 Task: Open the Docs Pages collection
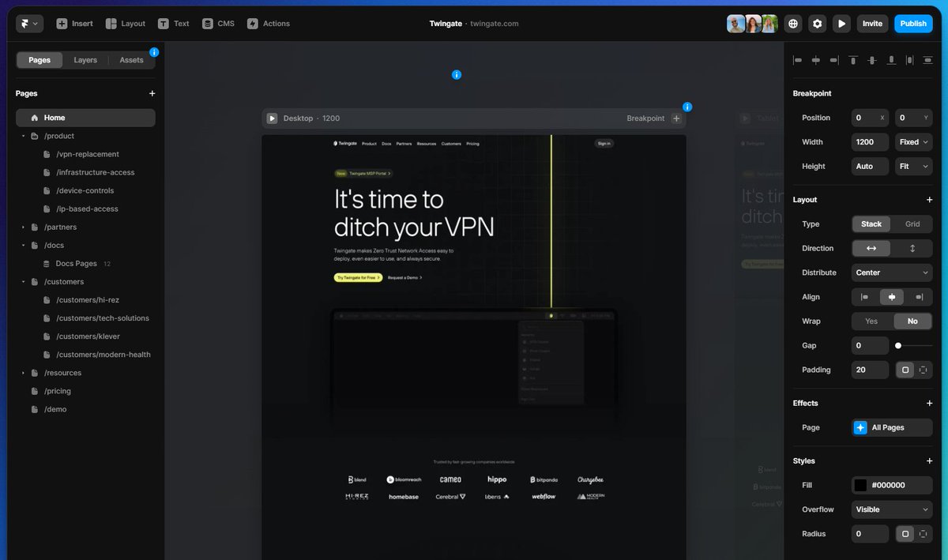[77, 264]
